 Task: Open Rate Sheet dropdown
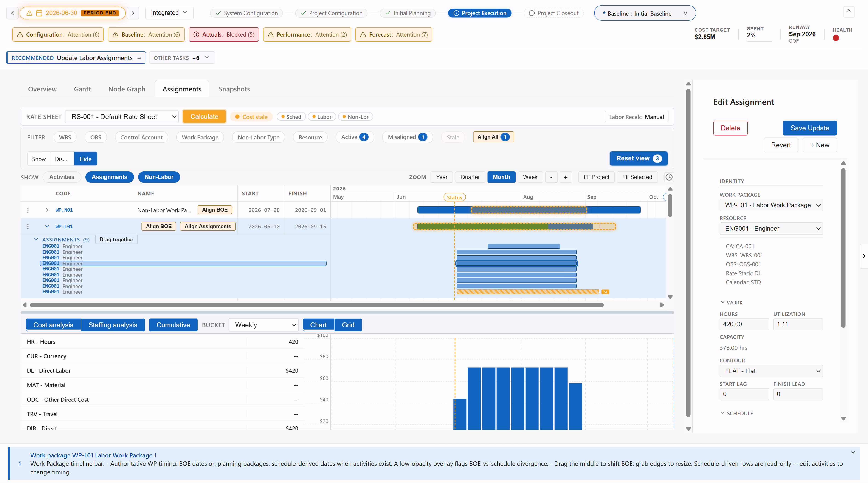click(x=122, y=117)
